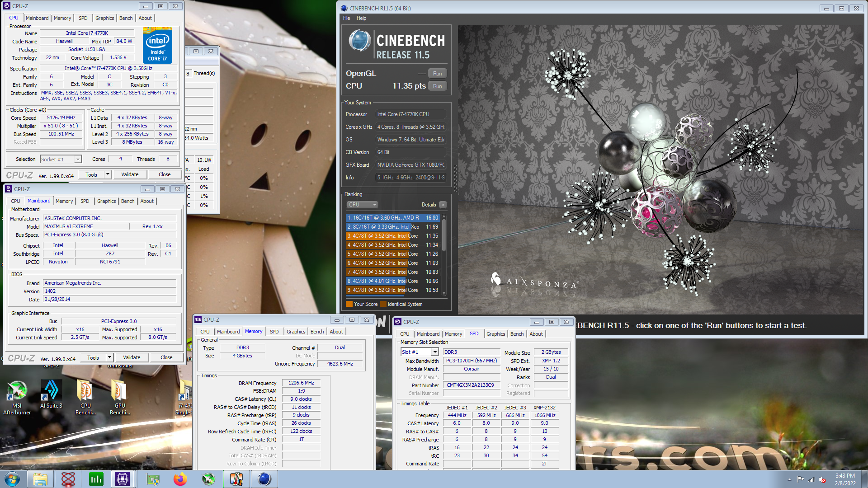
Task: Open the green bar-chart taskbar app
Action: (x=96, y=479)
